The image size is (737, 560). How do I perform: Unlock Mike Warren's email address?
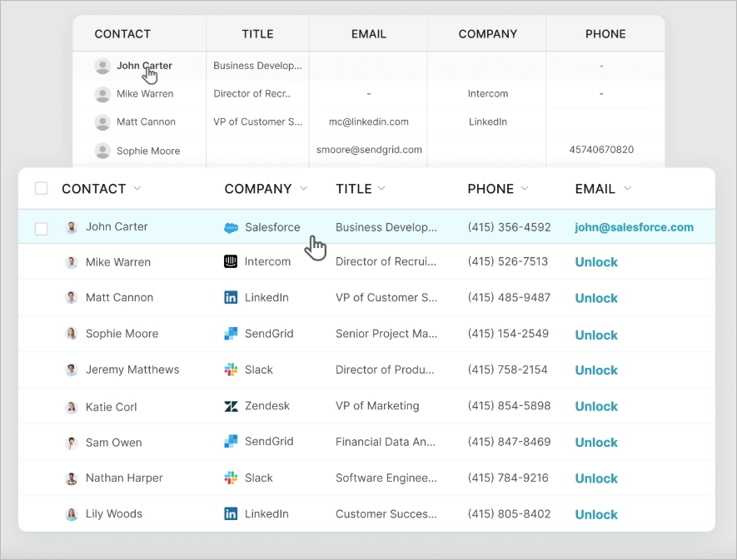pyautogui.click(x=596, y=261)
